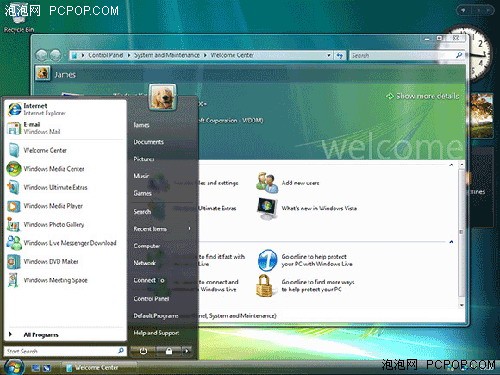This screenshot has width=500, height=375.
Task: Open the shutdown options arrow
Action: coord(186,351)
